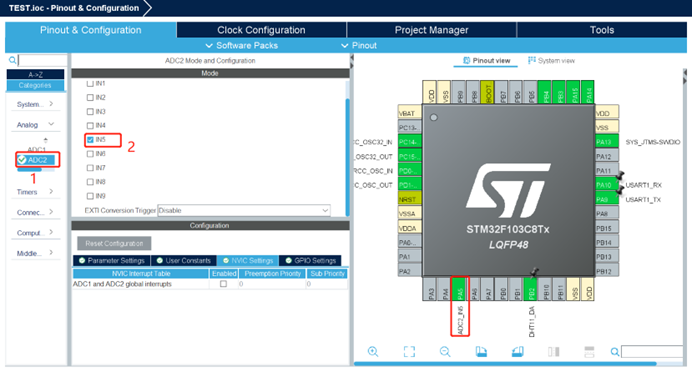692x372 pixels.
Task: Expand the Software Packs menu
Action: pos(242,45)
